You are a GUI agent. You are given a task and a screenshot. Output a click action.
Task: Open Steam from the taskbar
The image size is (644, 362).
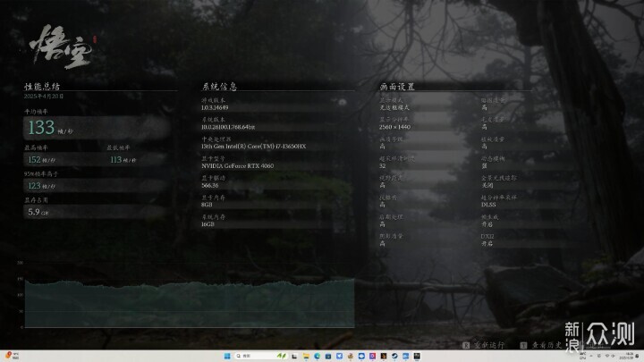click(x=394, y=356)
